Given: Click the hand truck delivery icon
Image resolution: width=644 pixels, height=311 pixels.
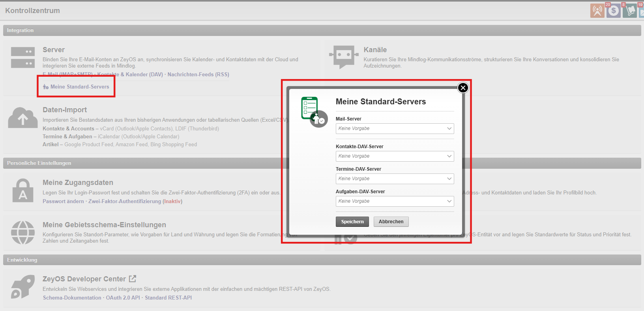Looking at the screenshot, I should 629,11.
